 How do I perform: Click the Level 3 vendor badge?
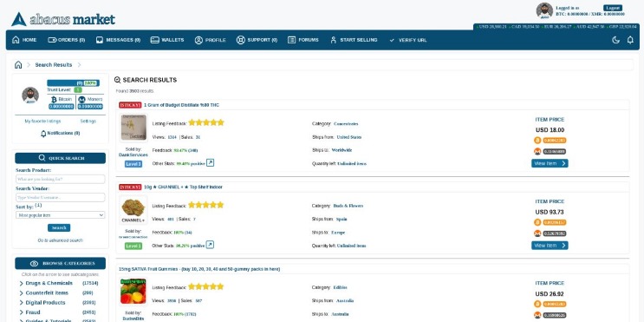click(x=133, y=164)
